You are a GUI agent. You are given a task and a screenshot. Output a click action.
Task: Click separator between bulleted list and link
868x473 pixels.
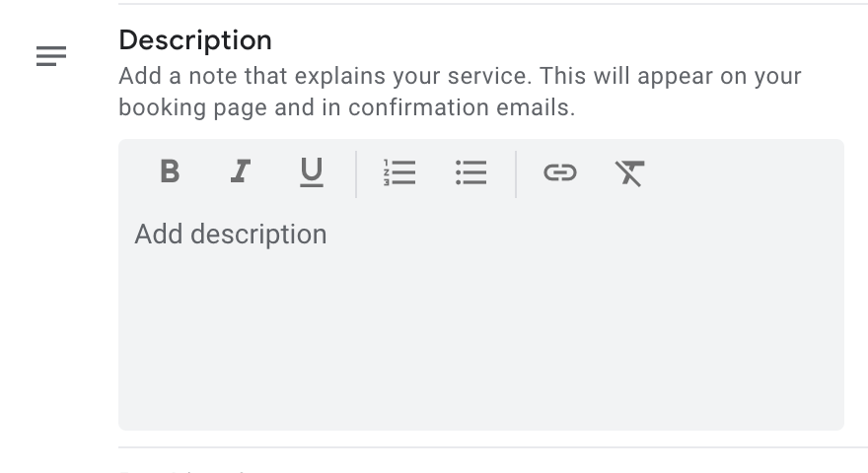tap(516, 173)
